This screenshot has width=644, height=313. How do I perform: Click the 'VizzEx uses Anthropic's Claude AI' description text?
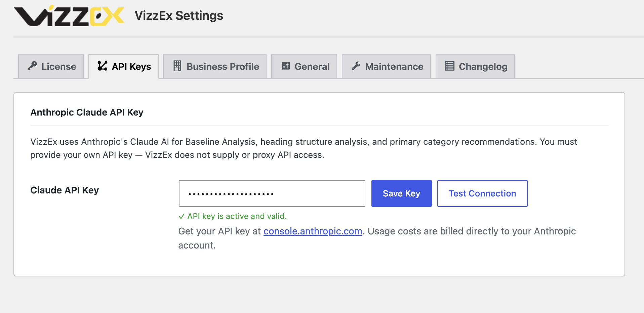tap(304, 148)
